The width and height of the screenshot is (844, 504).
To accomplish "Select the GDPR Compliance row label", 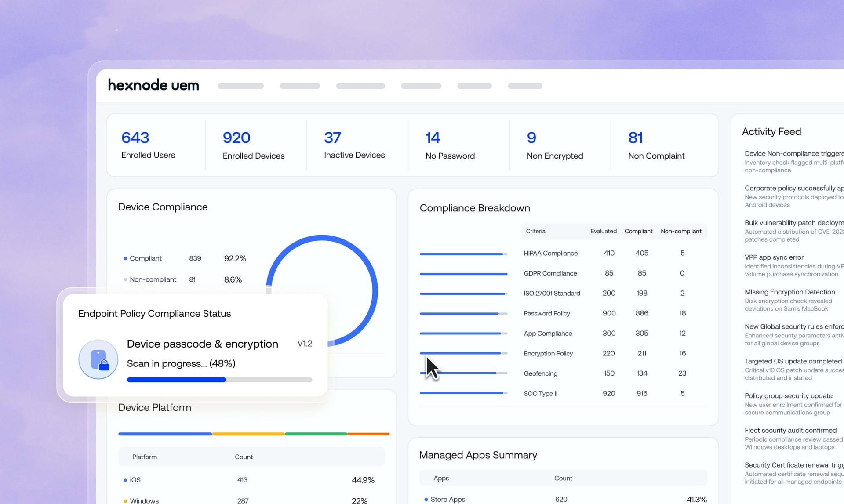I will (x=550, y=273).
